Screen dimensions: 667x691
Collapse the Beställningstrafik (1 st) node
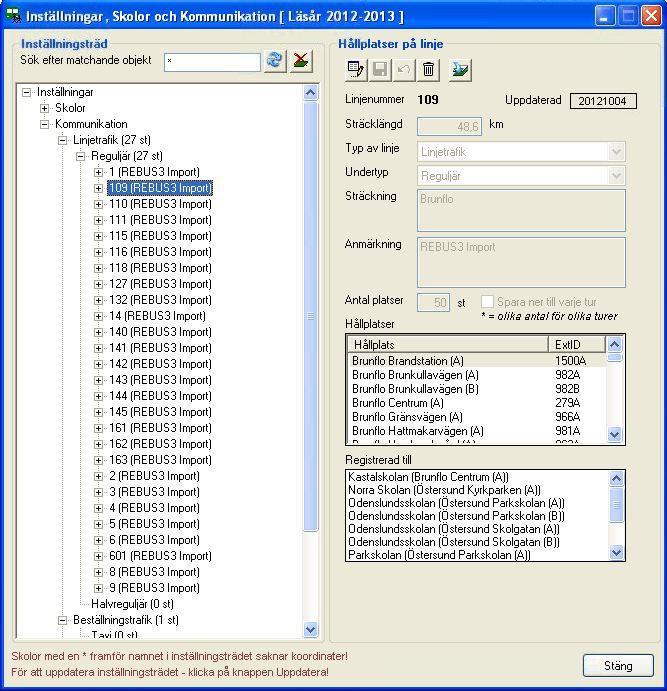coord(63,620)
